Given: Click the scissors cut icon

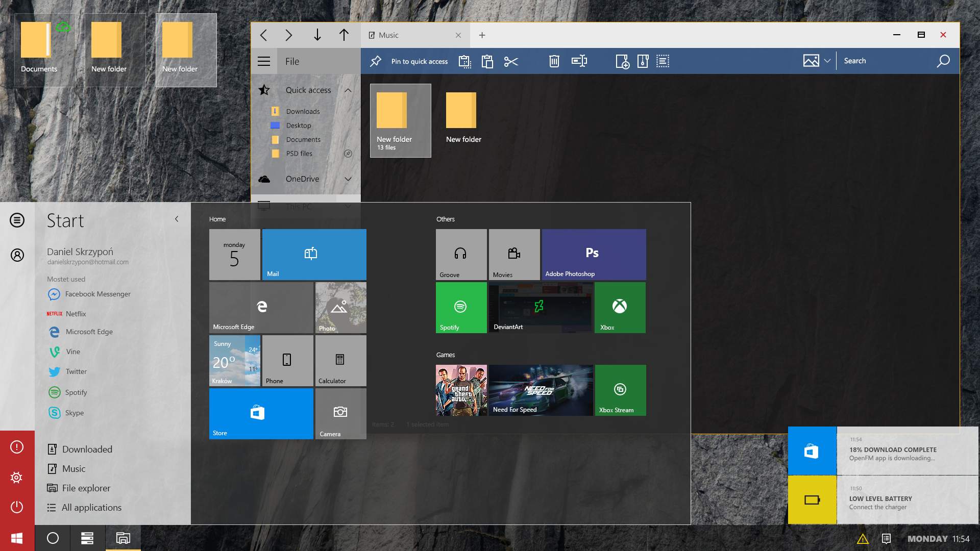Looking at the screenshot, I should (x=511, y=62).
